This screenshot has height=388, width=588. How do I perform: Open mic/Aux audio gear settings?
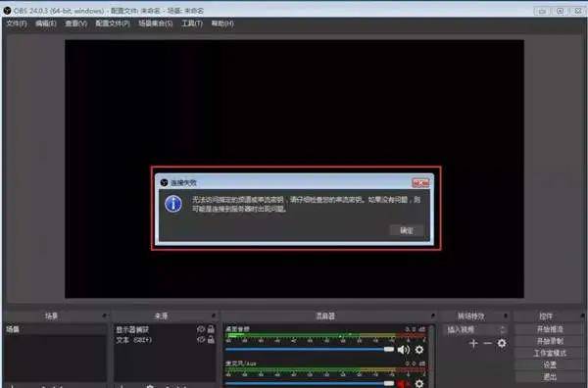click(419, 383)
